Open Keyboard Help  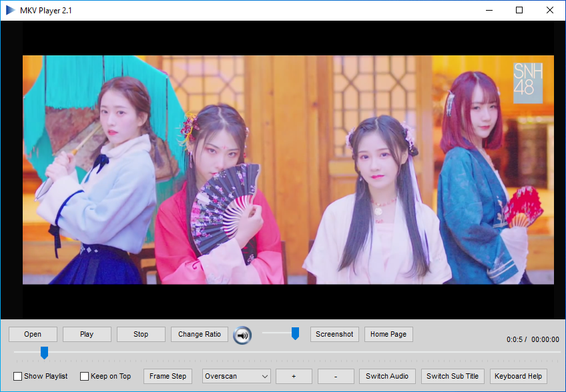point(519,377)
